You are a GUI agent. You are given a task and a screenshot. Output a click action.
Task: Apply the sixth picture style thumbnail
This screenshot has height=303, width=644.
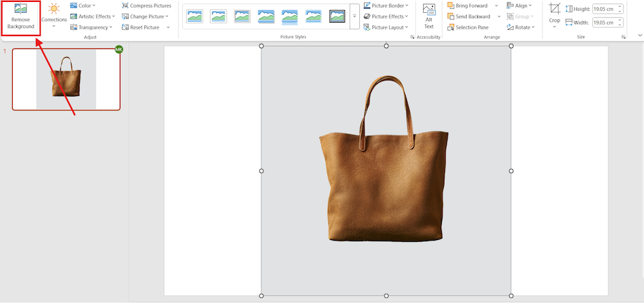(314, 16)
